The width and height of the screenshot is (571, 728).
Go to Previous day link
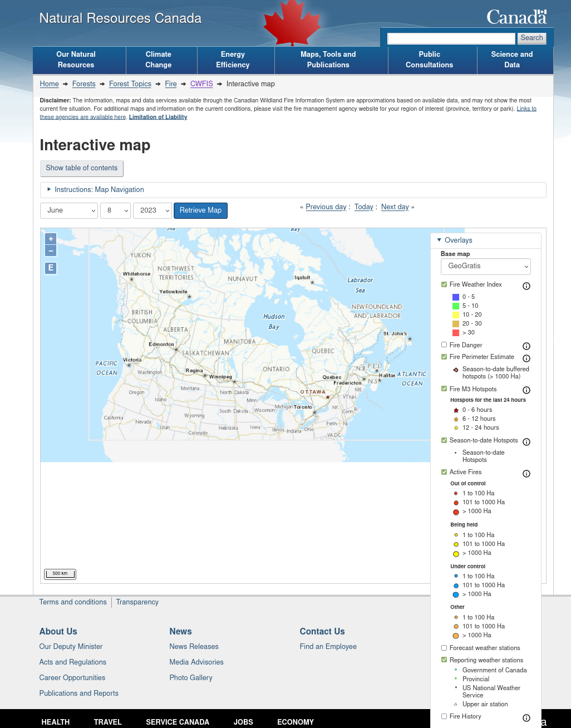click(326, 207)
